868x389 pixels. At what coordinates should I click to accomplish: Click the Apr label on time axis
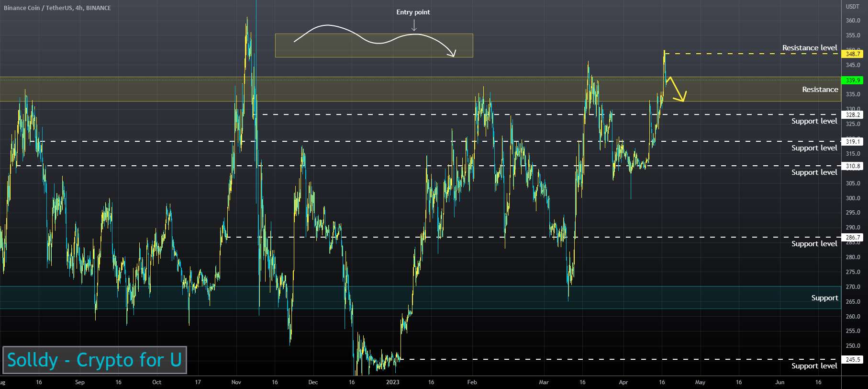click(x=623, y=382)
